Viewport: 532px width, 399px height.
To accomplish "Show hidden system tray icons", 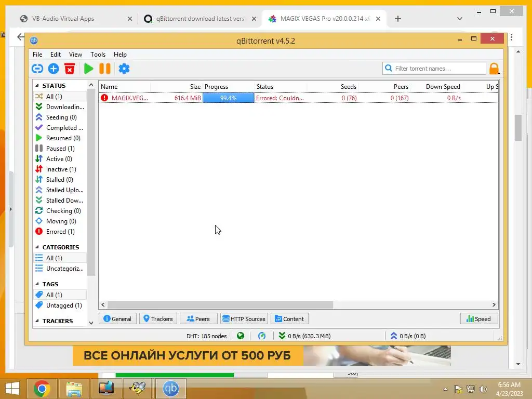I will [445, 389].
